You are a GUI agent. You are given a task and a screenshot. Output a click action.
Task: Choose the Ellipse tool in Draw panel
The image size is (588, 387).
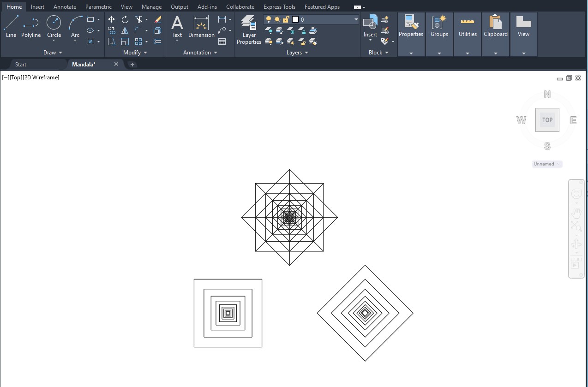[90, 30]
